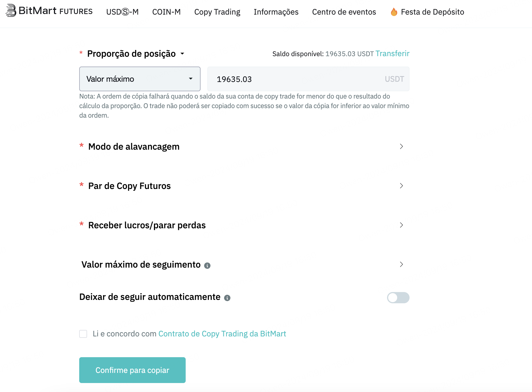Go to Centro de eventos
Screen dimensions: 532x392
(x=344, y=12)
